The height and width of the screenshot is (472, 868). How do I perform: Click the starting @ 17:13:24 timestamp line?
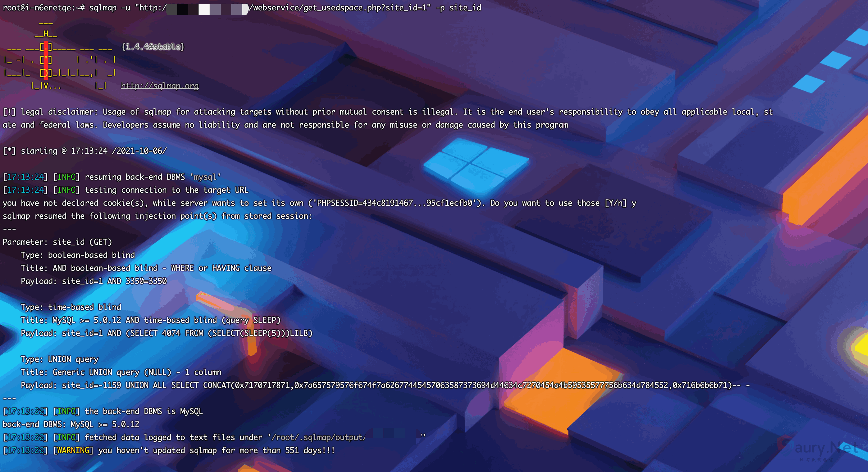coord(85,151)
